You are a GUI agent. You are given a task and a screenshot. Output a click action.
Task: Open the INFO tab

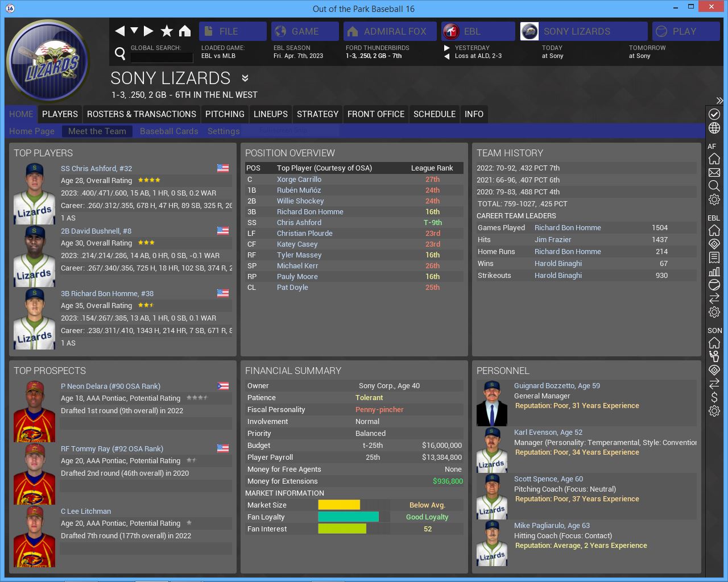(x=474, y=114)
